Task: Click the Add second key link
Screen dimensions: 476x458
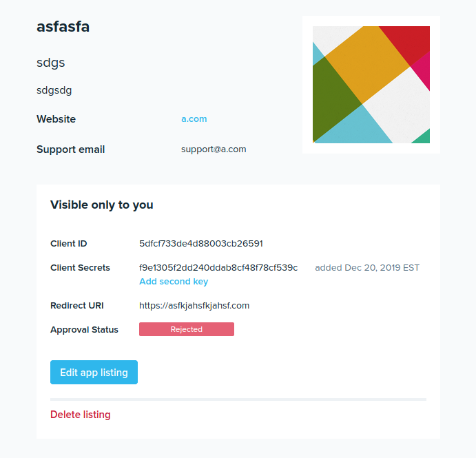Action: click(174, 282)
